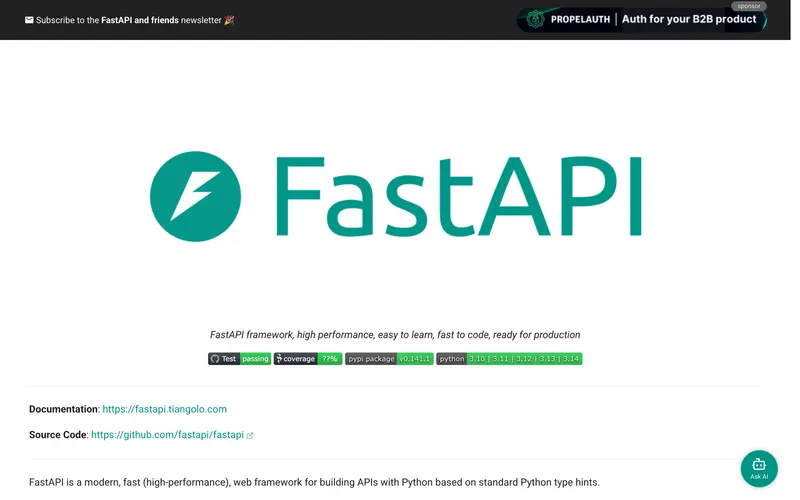
Task: Open the Ask AI chat button
Action: click(x=759, y=468)
